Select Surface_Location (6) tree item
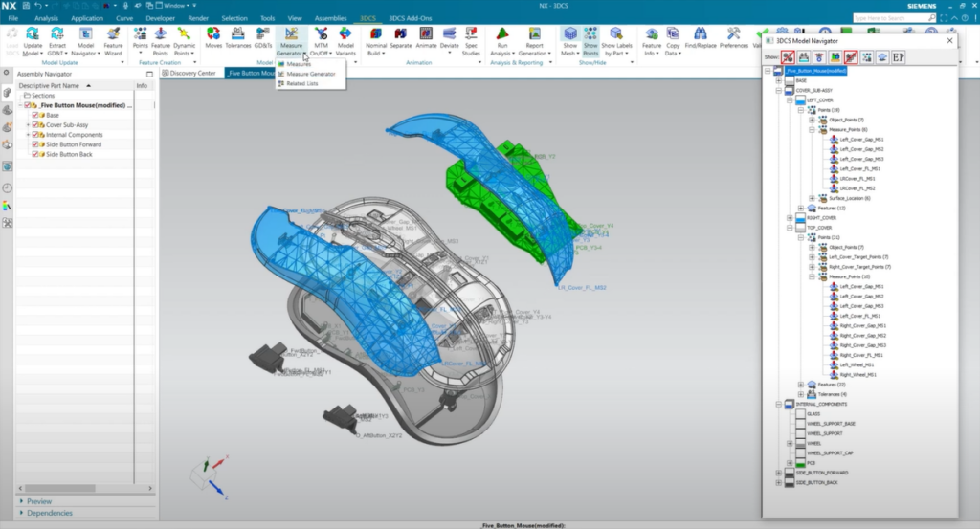The height and width of the screenshot is (529, 980). (x=850, y=198)
